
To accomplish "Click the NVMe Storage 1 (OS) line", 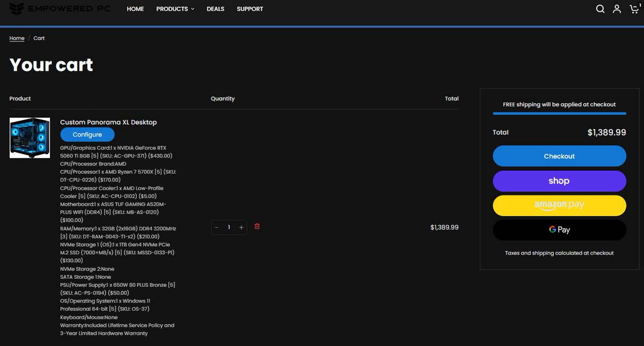I will pos(118,253).
